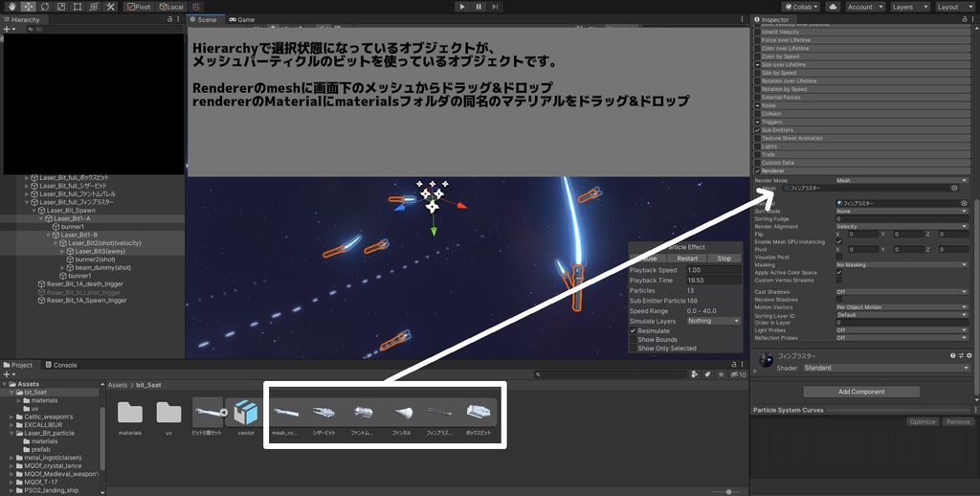980x496 pixels.
Task: Toggle Enable Mesh GPU Instancing checkbox
Action: click(839, 242)
